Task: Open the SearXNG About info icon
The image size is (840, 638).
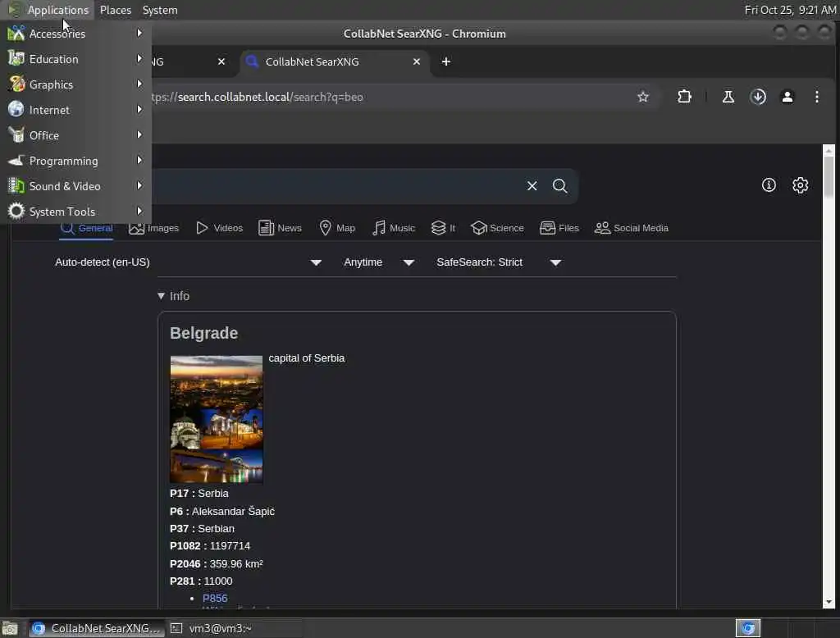Action: point(769,185)
